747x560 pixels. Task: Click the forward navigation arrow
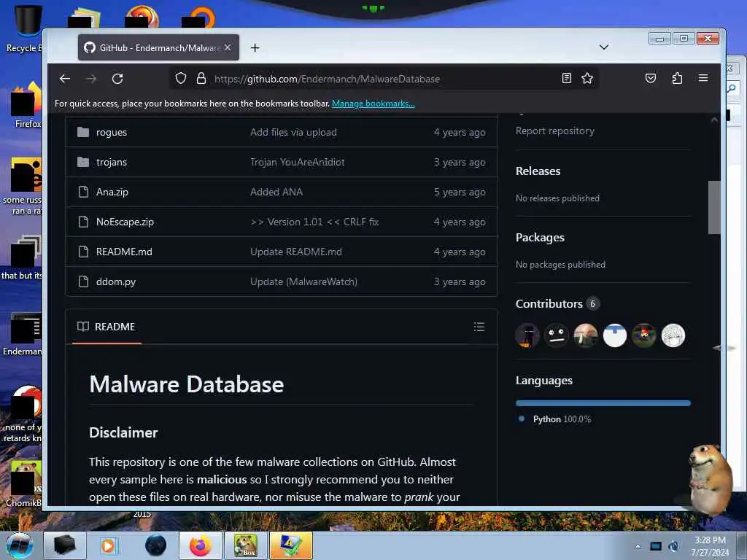click(91, 79)
